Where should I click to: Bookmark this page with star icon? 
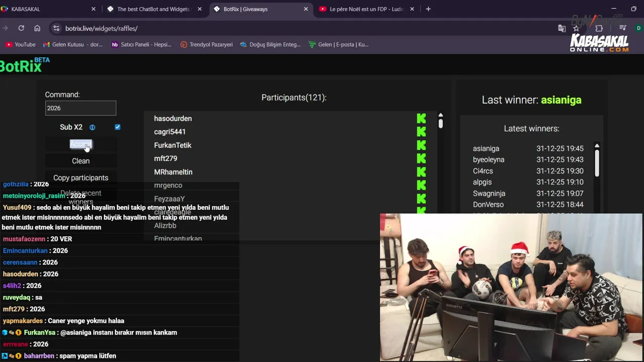(576, 28)
